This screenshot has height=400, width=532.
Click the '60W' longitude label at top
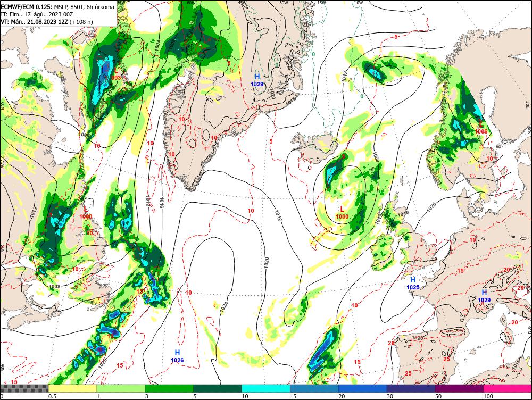[191, 3]
